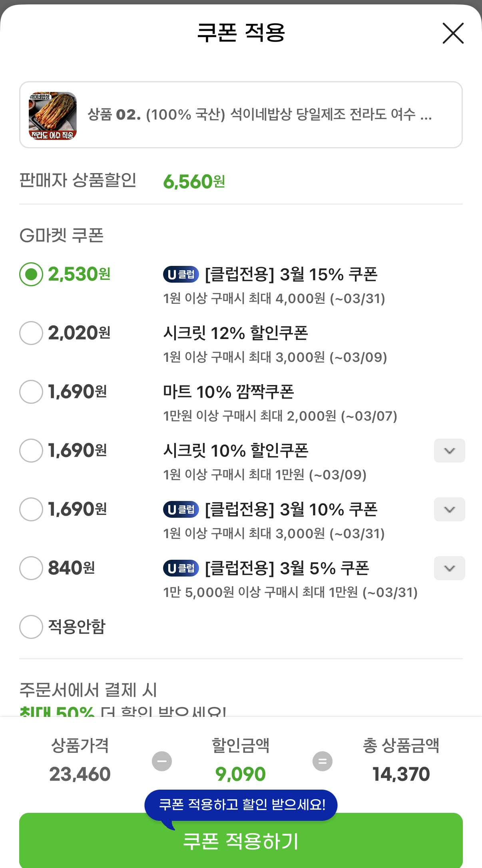Screen dimensions: 482x868
Task: Click the U클럽 badge on 3월 5% coupon
Action: tap(181, 569)
